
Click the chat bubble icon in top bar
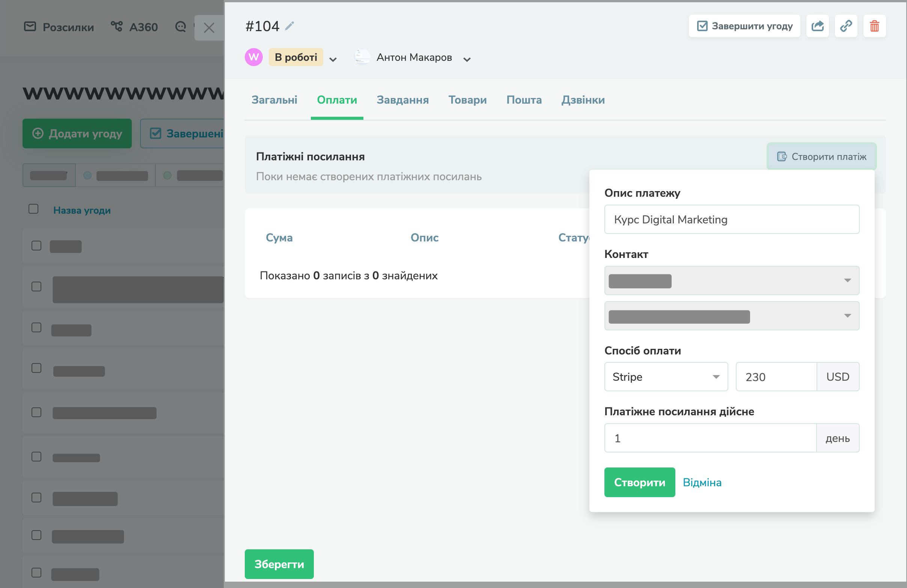pyautogui.click(x=181, y=27)
